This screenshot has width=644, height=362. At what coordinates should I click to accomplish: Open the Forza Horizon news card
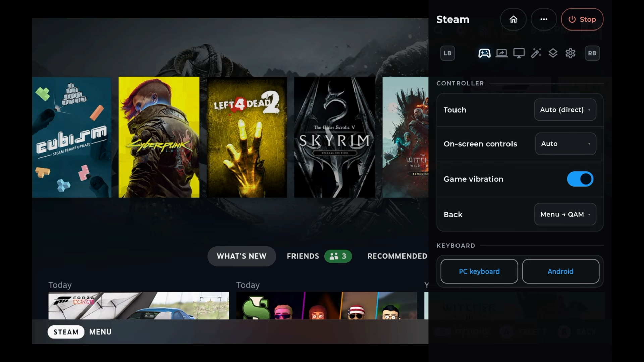pyautogui.click(x=139, y=305)
